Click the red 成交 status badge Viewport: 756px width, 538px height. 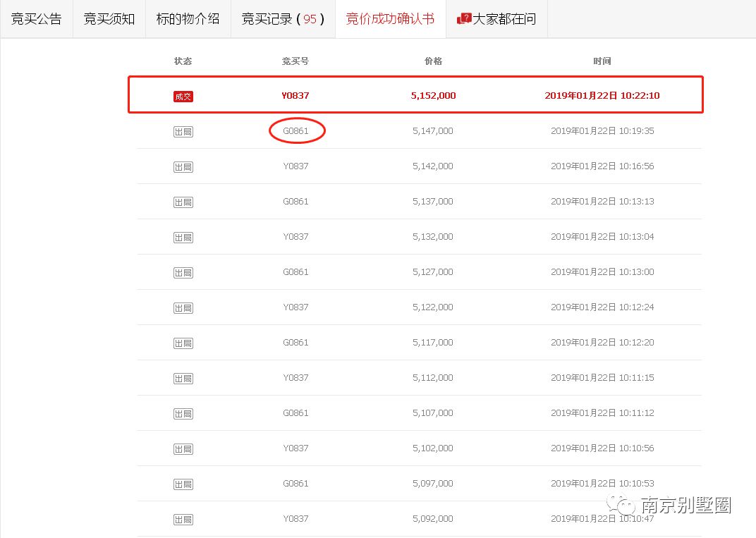[x=183, y=97]
